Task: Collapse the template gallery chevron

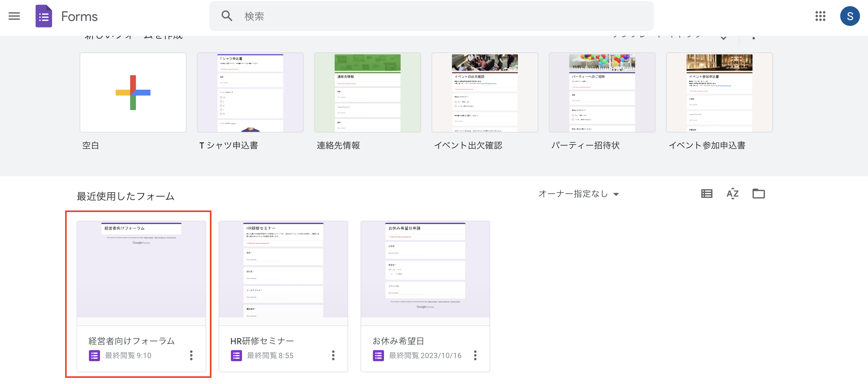Action: click(723, 38)
